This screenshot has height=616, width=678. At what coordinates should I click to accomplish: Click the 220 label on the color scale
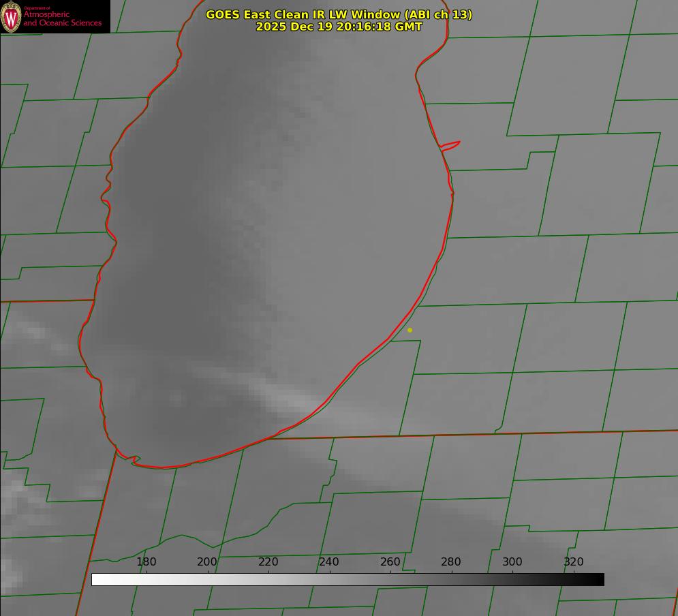(268, 561)
